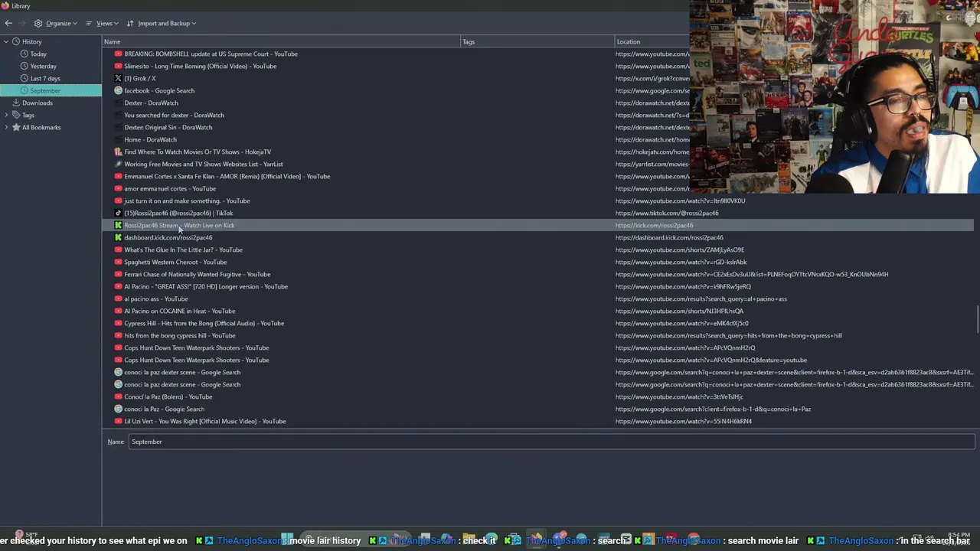Sort by the Name column header

(281, 41)
